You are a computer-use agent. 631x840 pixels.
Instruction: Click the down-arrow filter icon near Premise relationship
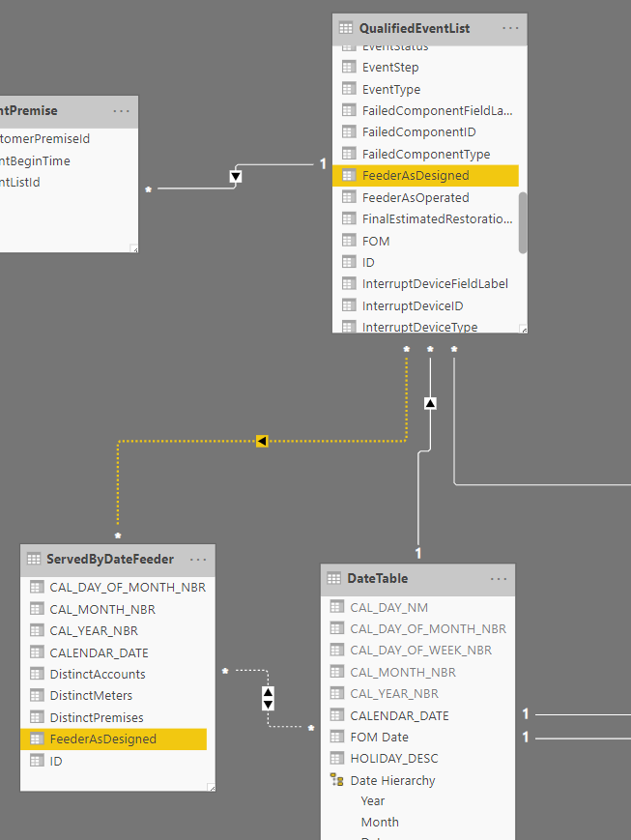[x=235, y=176]
